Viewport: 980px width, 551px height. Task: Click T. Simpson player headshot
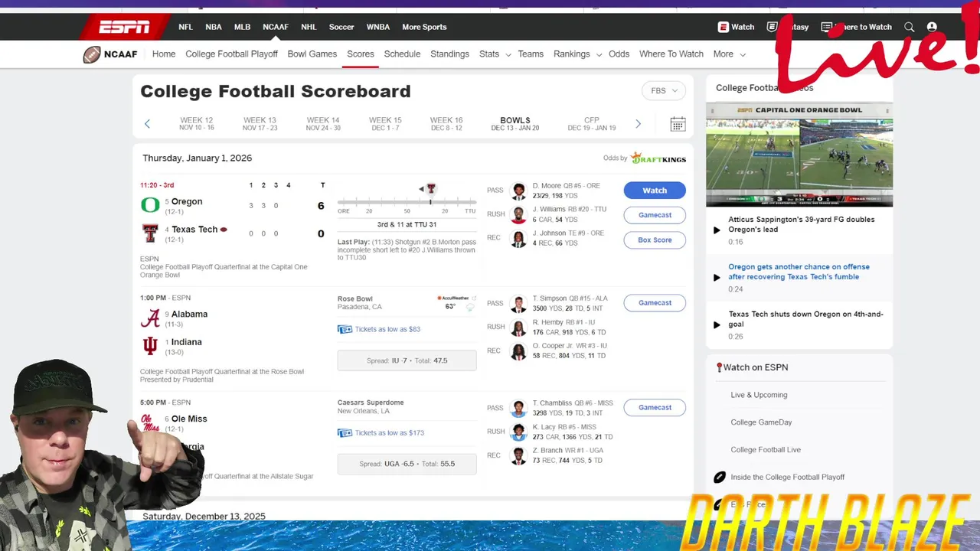coord(519,304)
